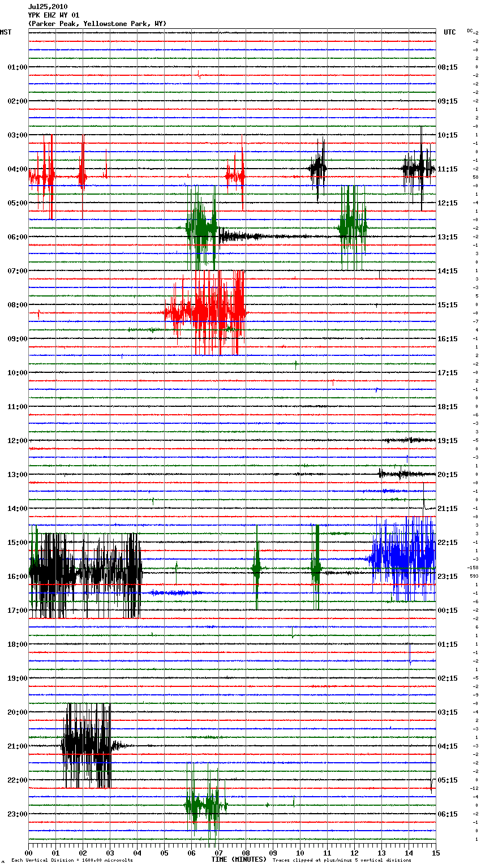
Task: Click the 'TIME (MINUTES)' axis title
Action: point(239,860)
